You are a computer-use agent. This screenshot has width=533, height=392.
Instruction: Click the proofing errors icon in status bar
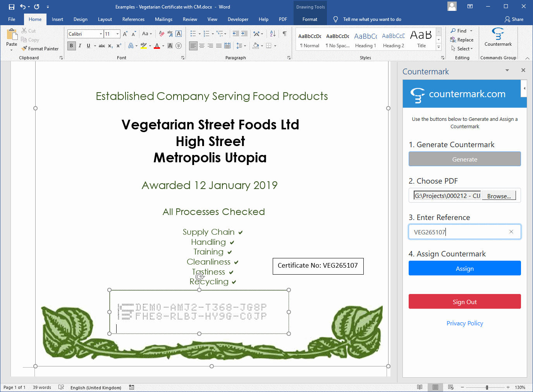[x=61, y=387]
